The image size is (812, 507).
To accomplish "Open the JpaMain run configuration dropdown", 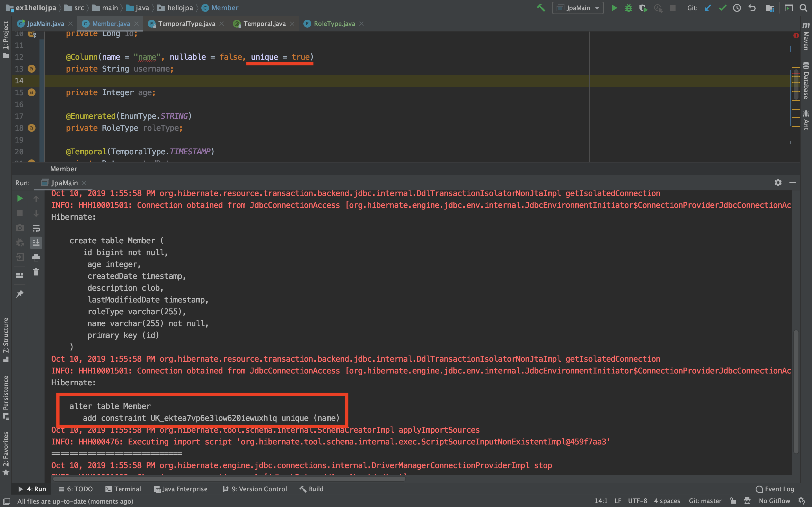I will click(x=578, y=8).
